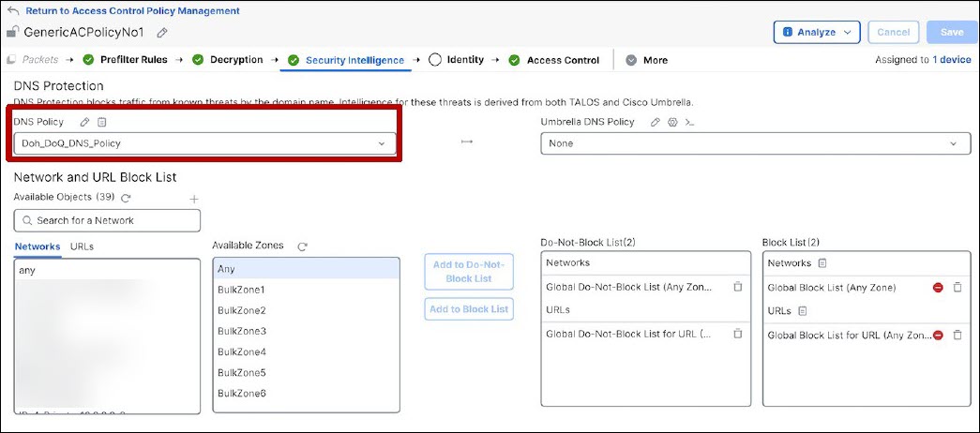
Task: Open the Doh_DoQ_DNS_Policy dropdown
Action: [x=205, y=143]
